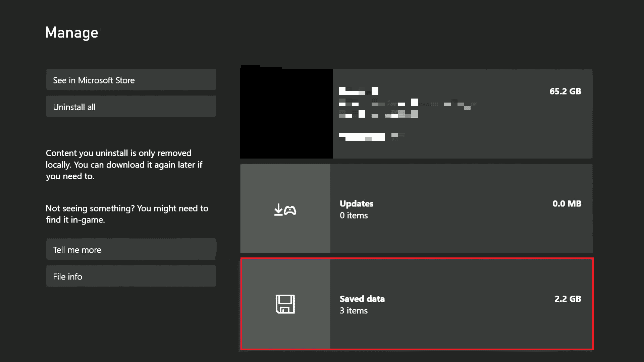Click the controller glyph in Updates icon
The width and height of the screenshot is (644, 362).
point(290,210)
